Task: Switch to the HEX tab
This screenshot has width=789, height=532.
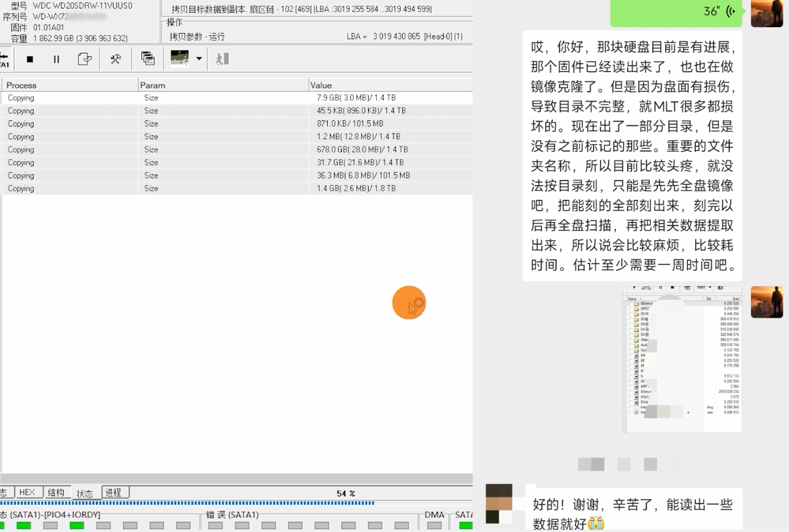Action: pyautogui.click(x=27, y=492)
